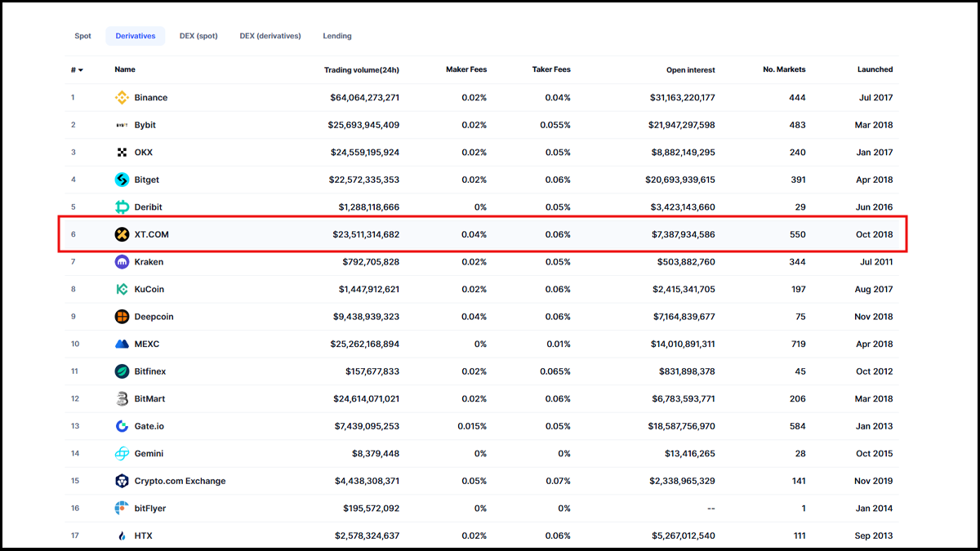Screen dimensions: 980x551
Task: Open the KuCoin exchange link
Action: tap(150, 289)
